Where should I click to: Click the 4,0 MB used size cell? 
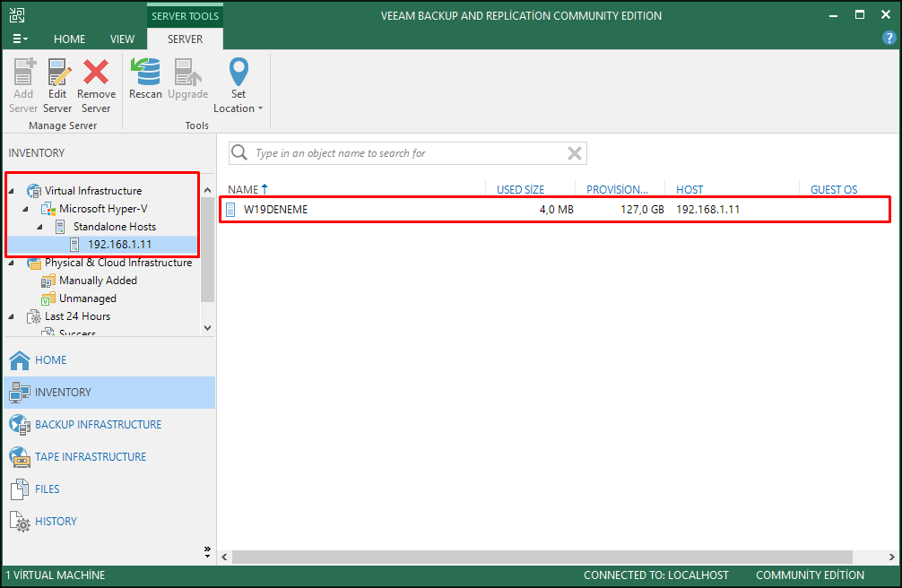click(x=556, y=210)
